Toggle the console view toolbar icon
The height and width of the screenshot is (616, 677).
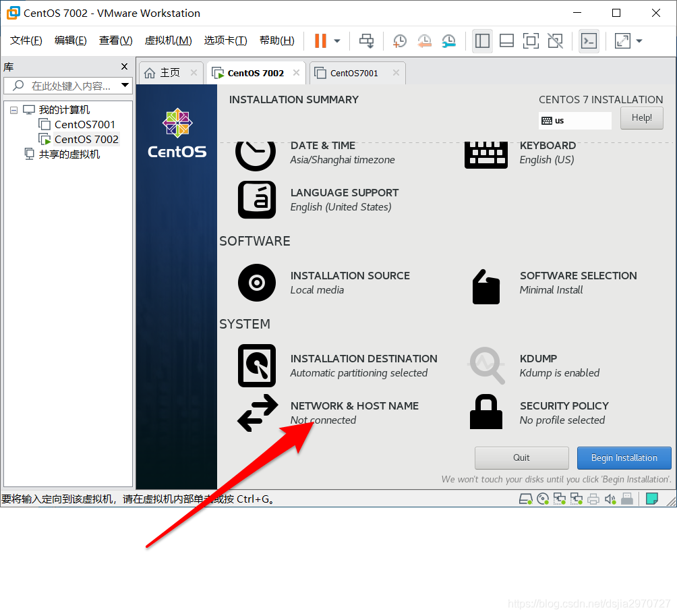point(589,41)
